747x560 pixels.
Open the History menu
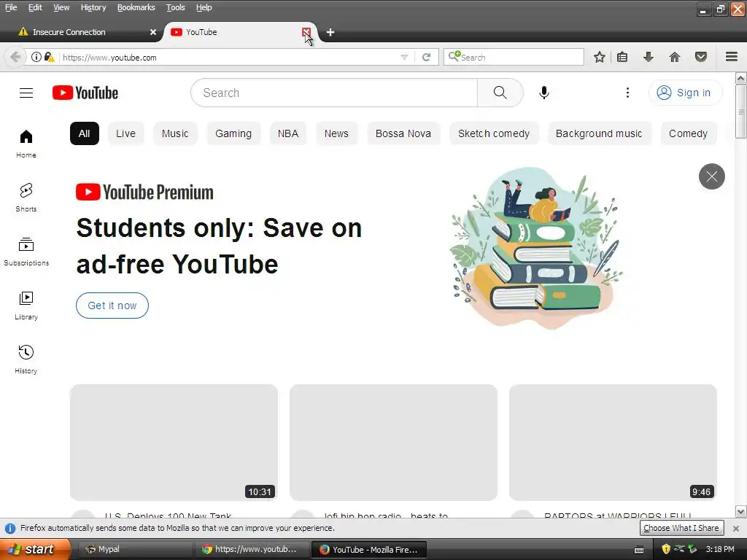(93, 7)
